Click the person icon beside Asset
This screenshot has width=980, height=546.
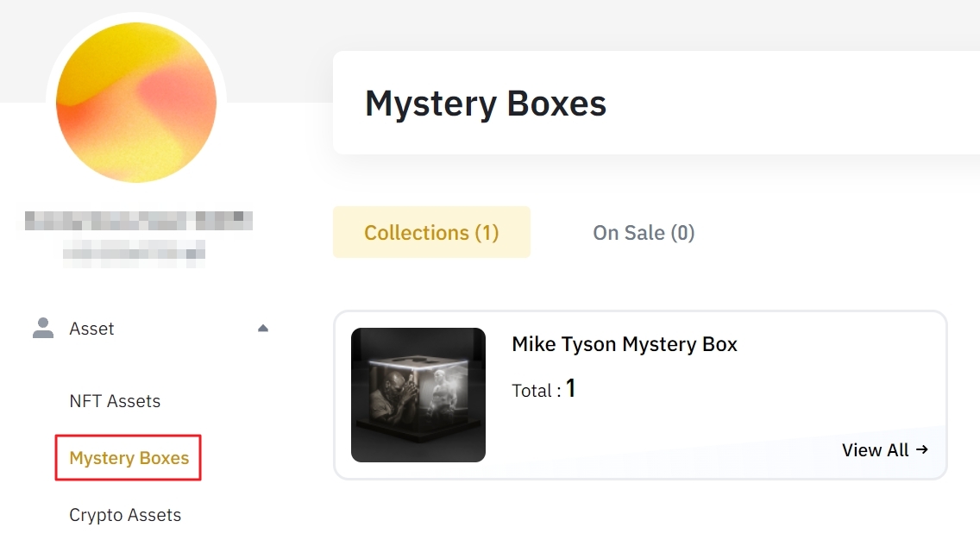pyautogui.click(x=41, y=328)
